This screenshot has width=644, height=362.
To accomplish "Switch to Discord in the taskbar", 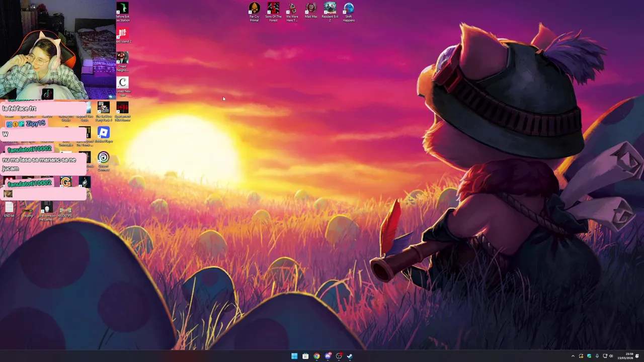I will point(328,356).
